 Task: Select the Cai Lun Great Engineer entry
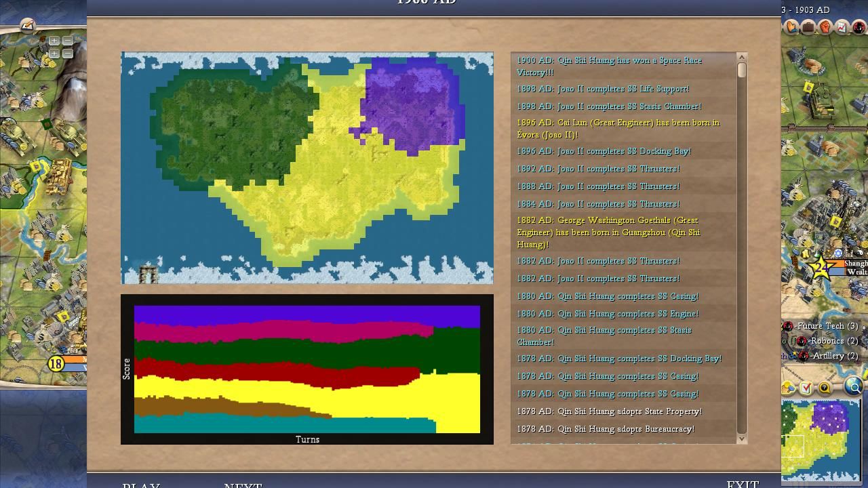coord(623,129)
